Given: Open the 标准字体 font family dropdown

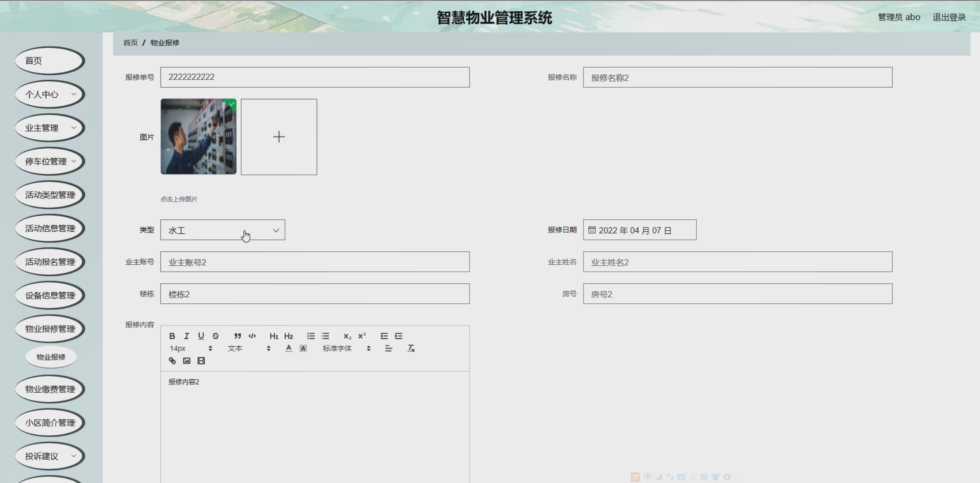Looking at the screenshot, I should pos(346,348).
